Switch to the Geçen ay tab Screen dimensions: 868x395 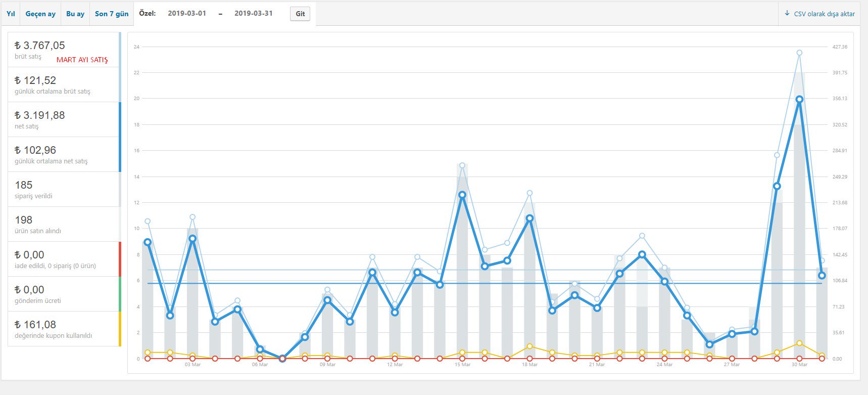[x=40, y=14]
